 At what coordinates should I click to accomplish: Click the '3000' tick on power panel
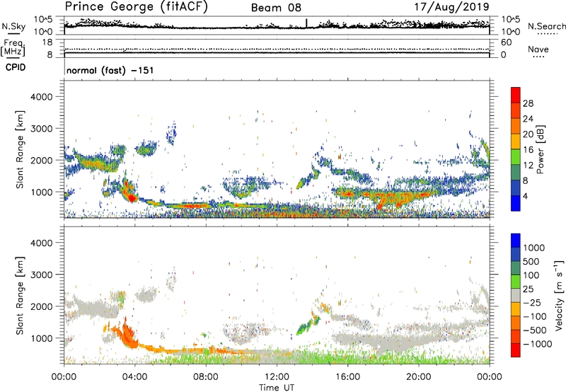click(41, 129)
